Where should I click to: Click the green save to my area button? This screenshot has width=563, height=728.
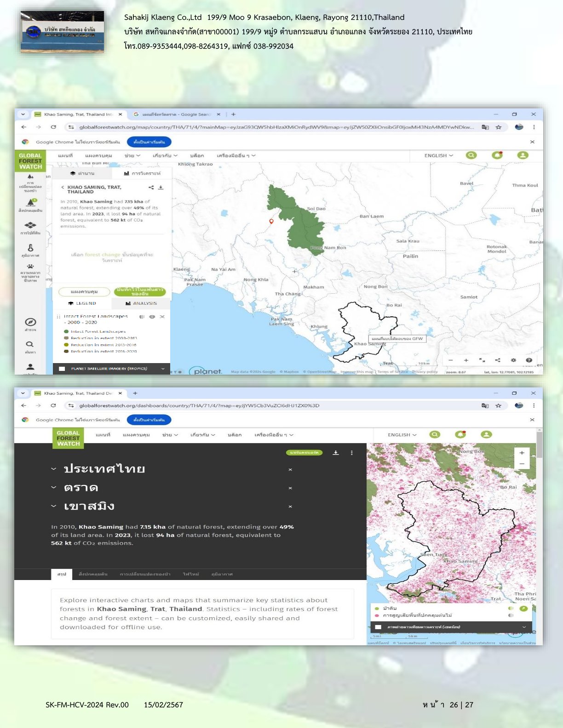tap(140, 292)
